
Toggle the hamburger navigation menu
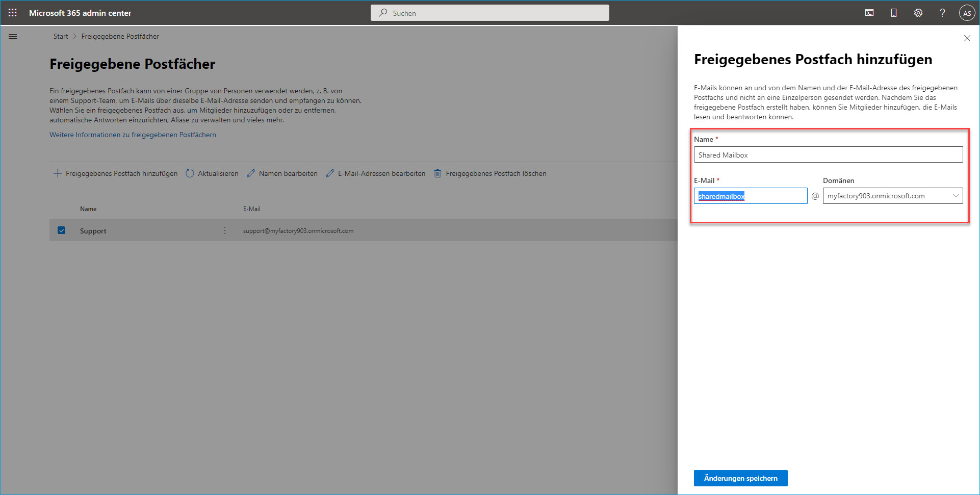13,37
